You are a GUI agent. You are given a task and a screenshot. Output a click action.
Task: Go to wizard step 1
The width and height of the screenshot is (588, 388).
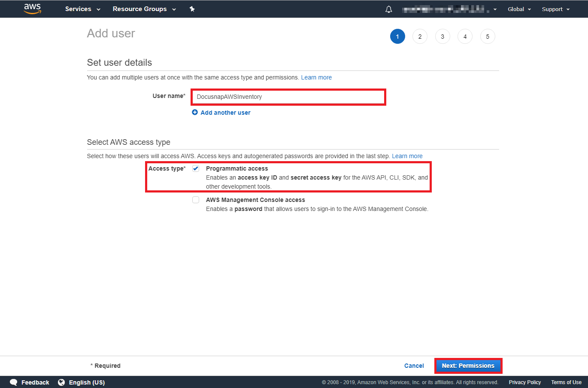(397, 37)
